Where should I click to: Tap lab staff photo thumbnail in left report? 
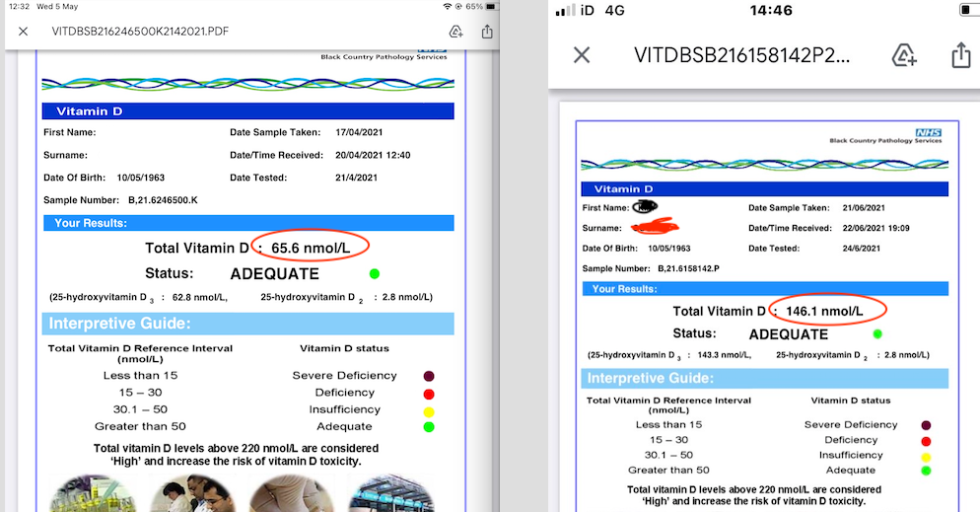(x=192, y=493)
